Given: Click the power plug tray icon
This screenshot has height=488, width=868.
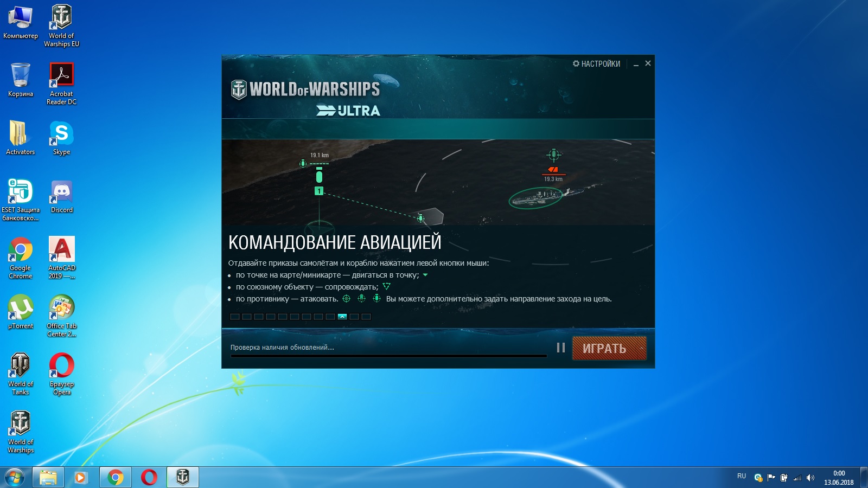Looking at the screenshot, I should point(784,478).
